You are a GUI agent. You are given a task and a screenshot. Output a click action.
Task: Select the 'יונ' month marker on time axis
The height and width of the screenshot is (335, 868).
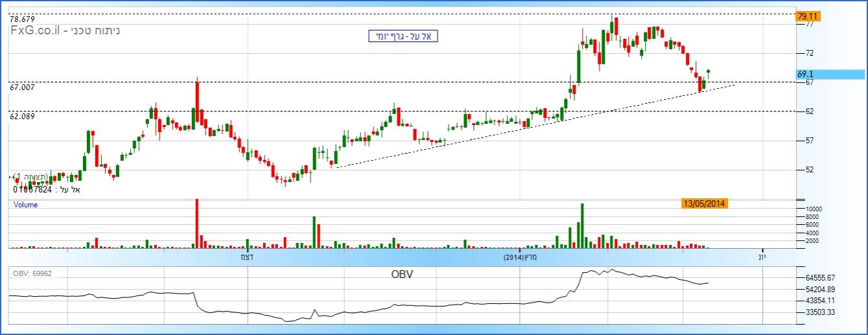click(x=763, y=258)
